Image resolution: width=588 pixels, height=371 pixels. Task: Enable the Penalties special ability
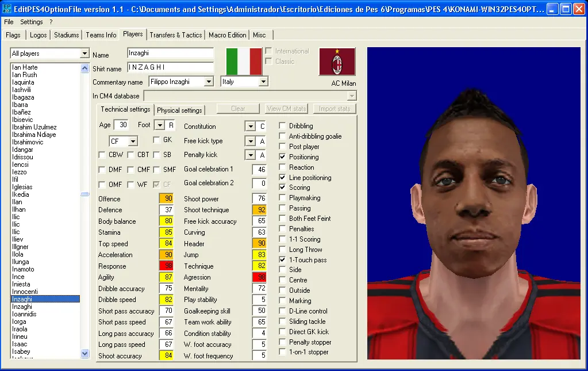click(283, 228)
